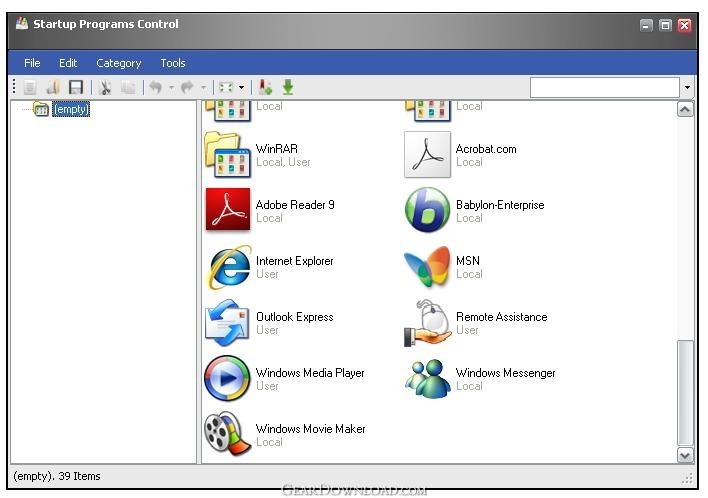Image resolution: width=708 pixels, height=498 pixels.
Task: Select the WinRAR folder icon
Action: 227,155
